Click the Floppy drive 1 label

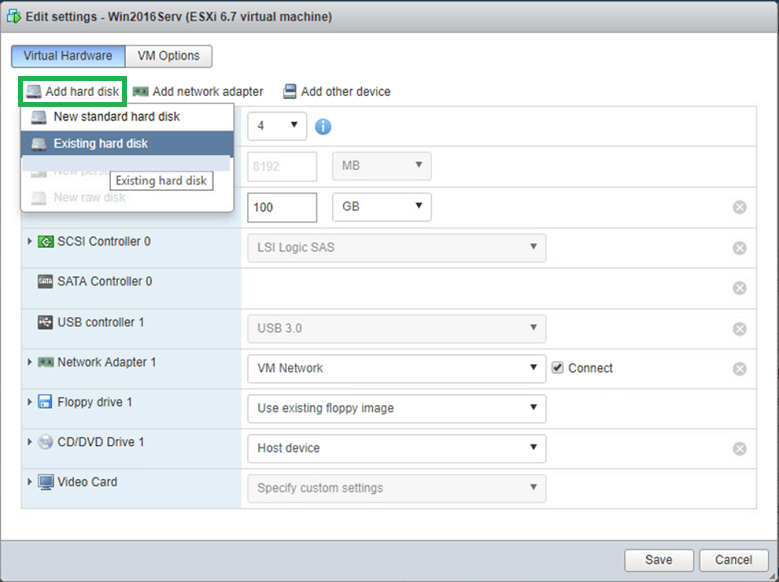pos(95,402)
